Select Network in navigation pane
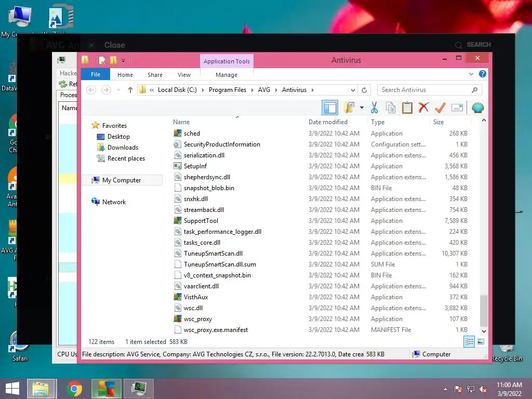This screenshot has height=399, width=532. point(114,202)
